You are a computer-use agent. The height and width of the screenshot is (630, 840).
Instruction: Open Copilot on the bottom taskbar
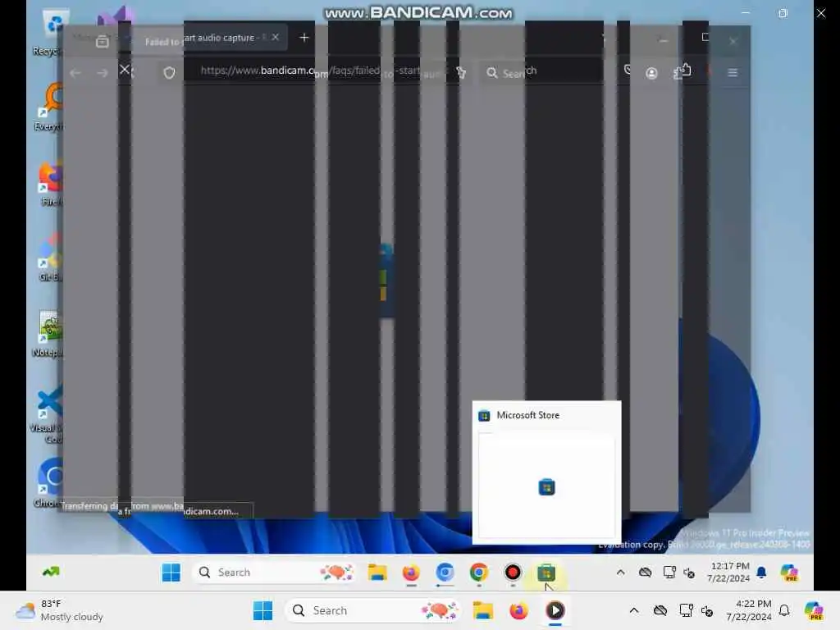coord(815,610)
